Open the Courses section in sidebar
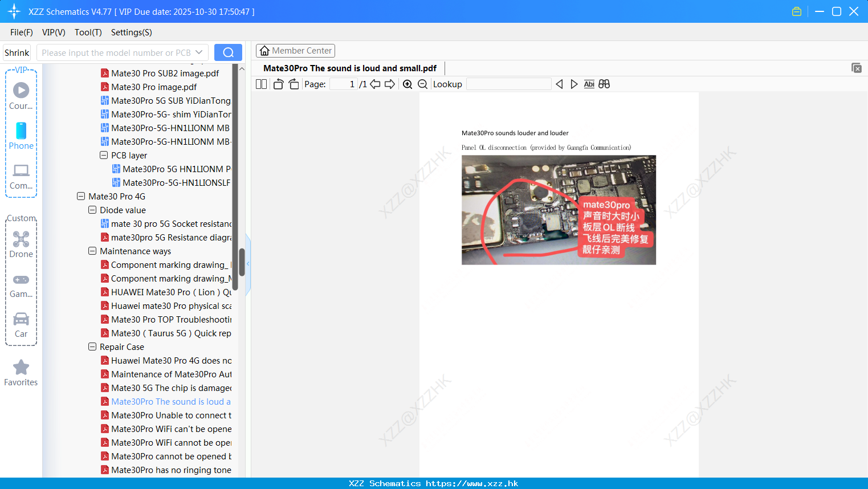 tap(21, 96)
